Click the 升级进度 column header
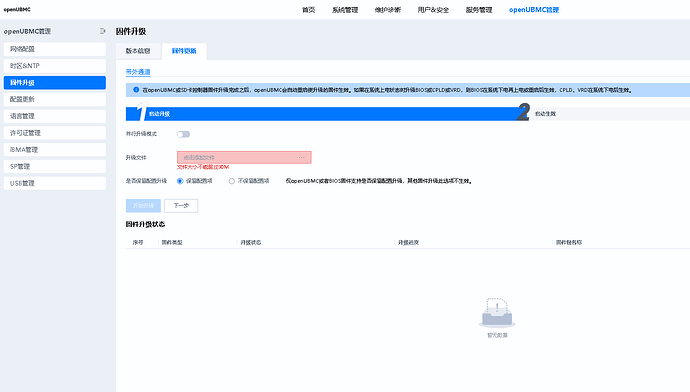690x392 pixels. click(x=408, y=242)
